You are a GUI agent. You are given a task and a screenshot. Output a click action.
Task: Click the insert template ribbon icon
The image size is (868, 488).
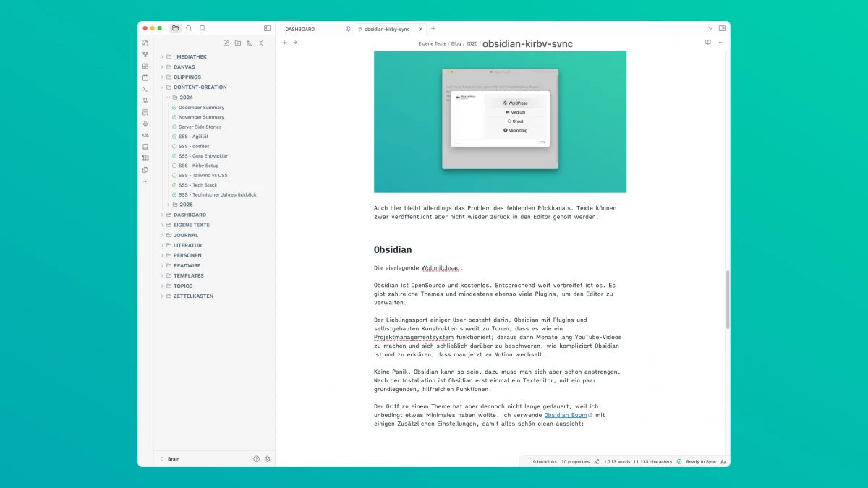point(145,112)
